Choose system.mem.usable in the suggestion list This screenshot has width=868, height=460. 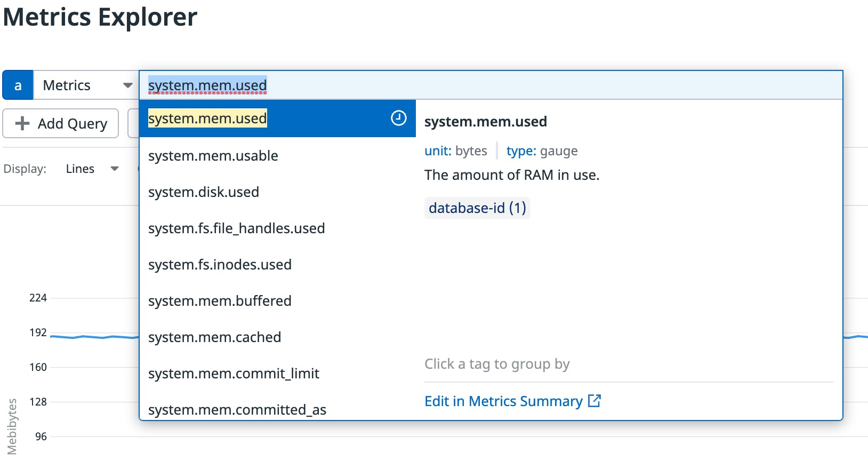[x=213, y=156]
